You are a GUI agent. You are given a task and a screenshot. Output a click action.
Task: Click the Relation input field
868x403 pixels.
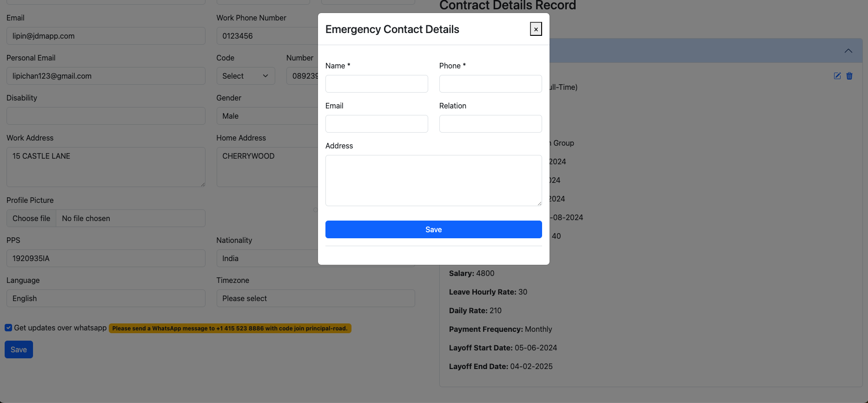tap(490, 124)
